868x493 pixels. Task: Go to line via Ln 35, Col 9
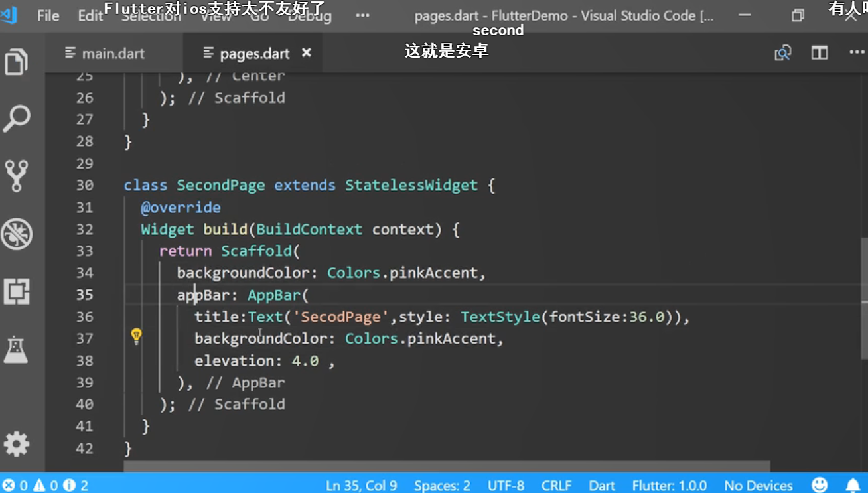tap(362, 486)
